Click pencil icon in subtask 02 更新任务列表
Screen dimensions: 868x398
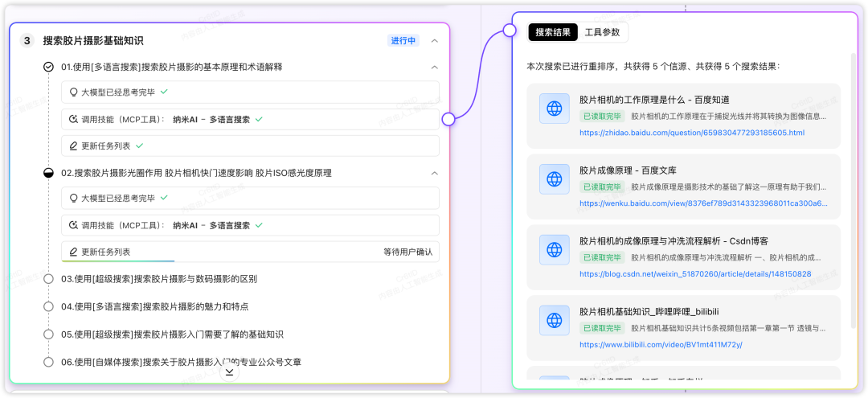(x=73, y=252)
